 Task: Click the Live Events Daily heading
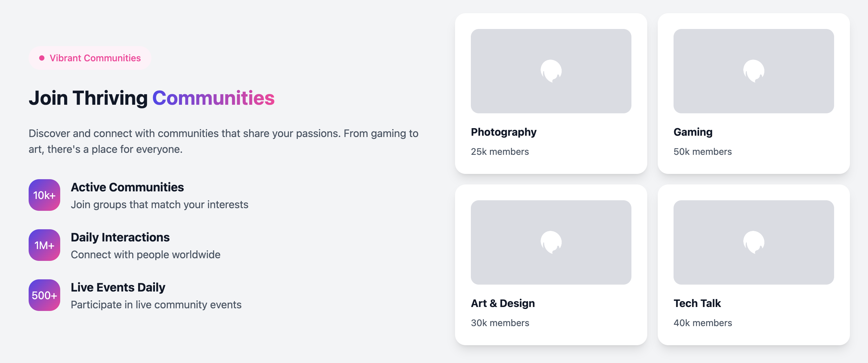pos(118,287)
